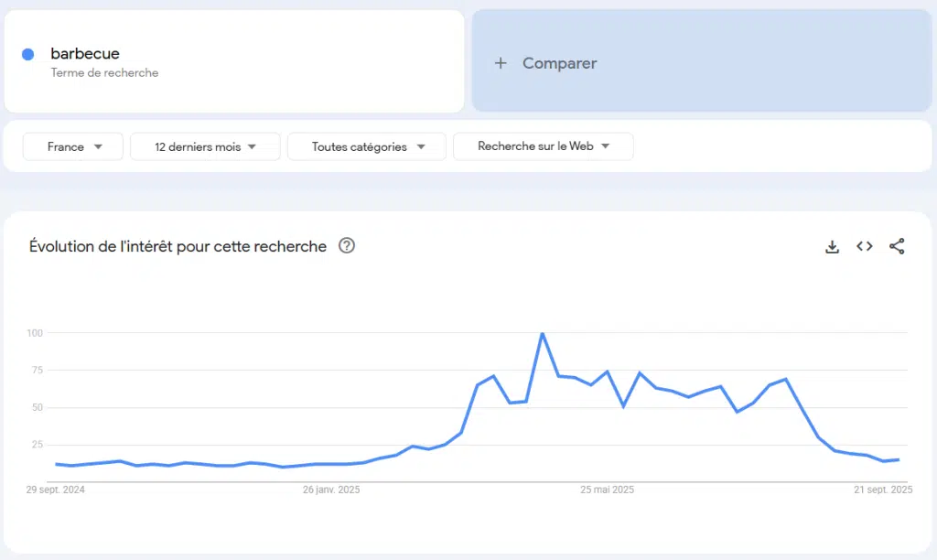937x560 pixels.
Task: Click the 100 value on the Y-axis
Action: tap(35, 333)
